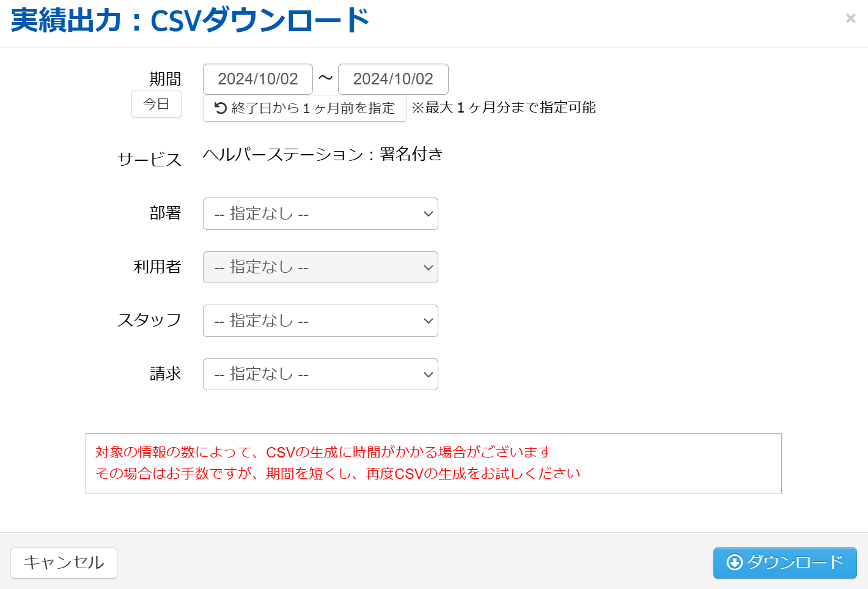Image resolution: width=868 pixels, height=589 pixels.
Task: Click the ヘルパーステーション：署名付き service text
Action: coord(323,154)
